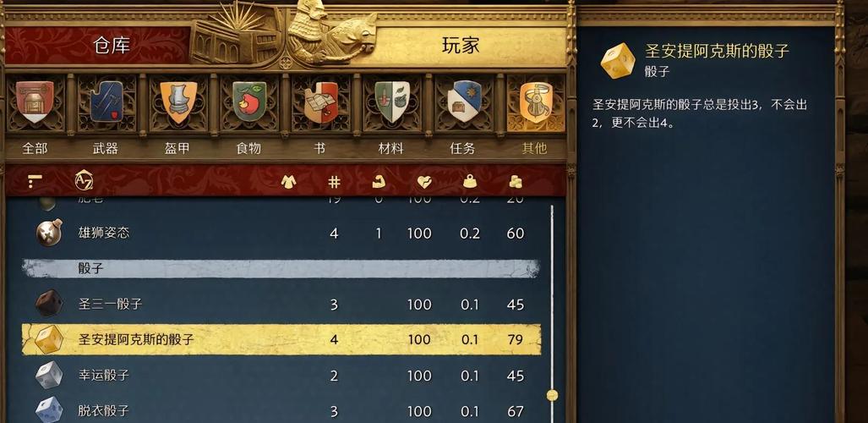Select the 幸运骰子 lucky die row
Image resolution: width=868 pixels, height=423 pixels.
coord(281,376)
